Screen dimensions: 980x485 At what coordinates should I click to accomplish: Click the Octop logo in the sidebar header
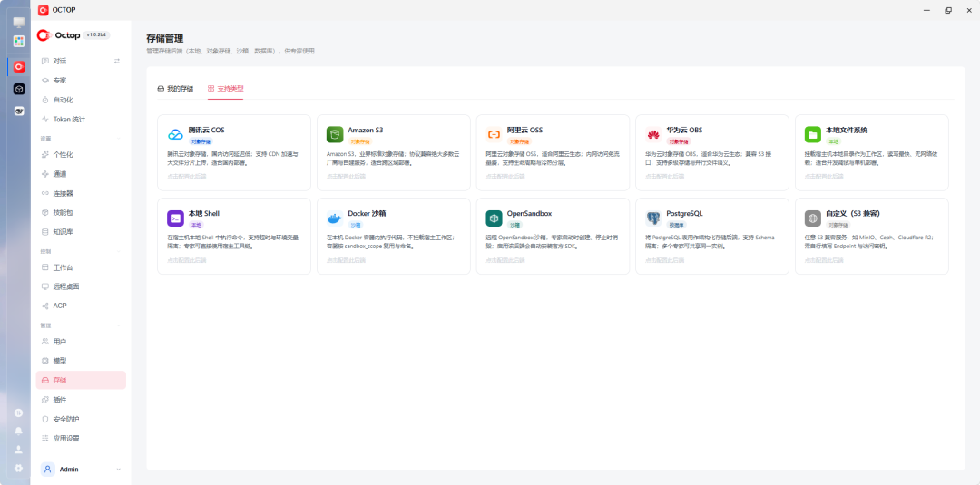58,35
